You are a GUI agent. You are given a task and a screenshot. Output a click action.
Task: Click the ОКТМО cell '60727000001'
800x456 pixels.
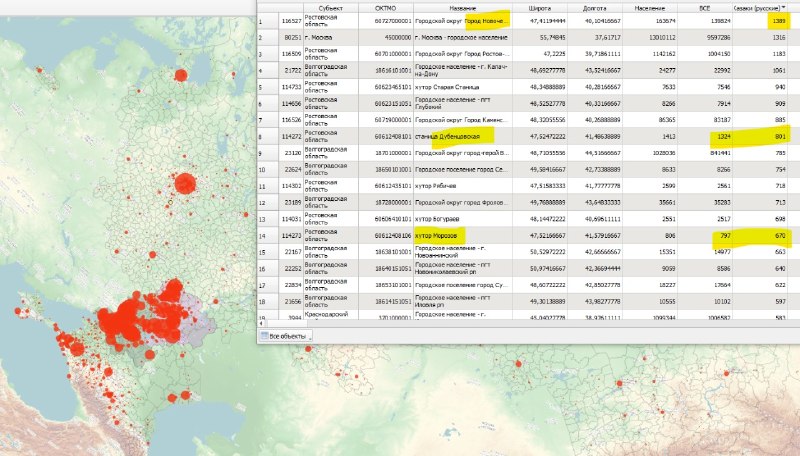pyautogui.click(x=386, y=21)
